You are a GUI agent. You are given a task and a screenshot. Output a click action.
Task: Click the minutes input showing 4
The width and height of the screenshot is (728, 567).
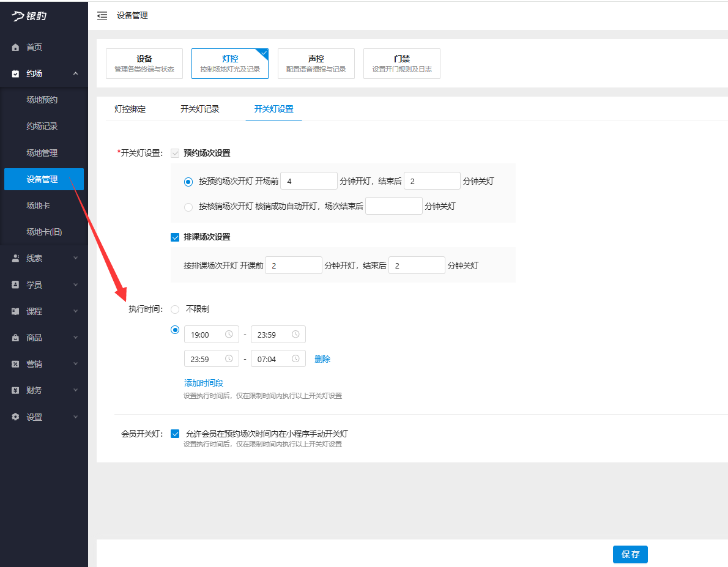click(308, 181)
